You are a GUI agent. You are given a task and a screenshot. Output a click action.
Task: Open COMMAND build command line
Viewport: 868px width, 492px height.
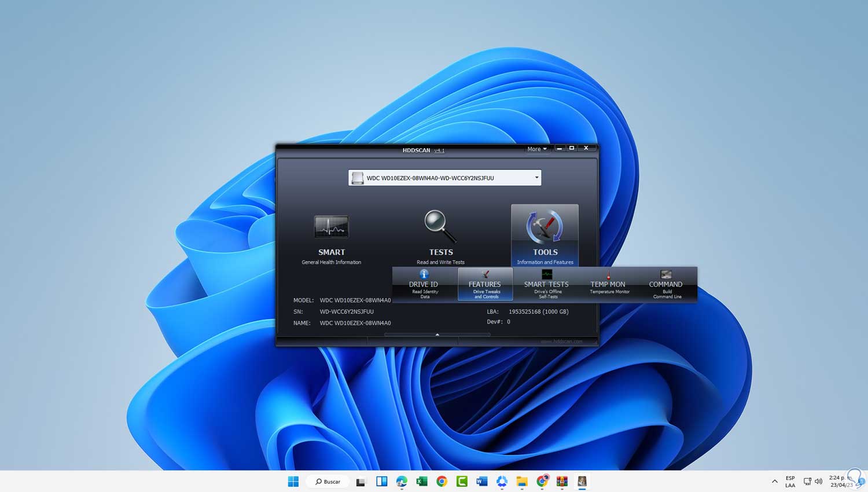666,284
